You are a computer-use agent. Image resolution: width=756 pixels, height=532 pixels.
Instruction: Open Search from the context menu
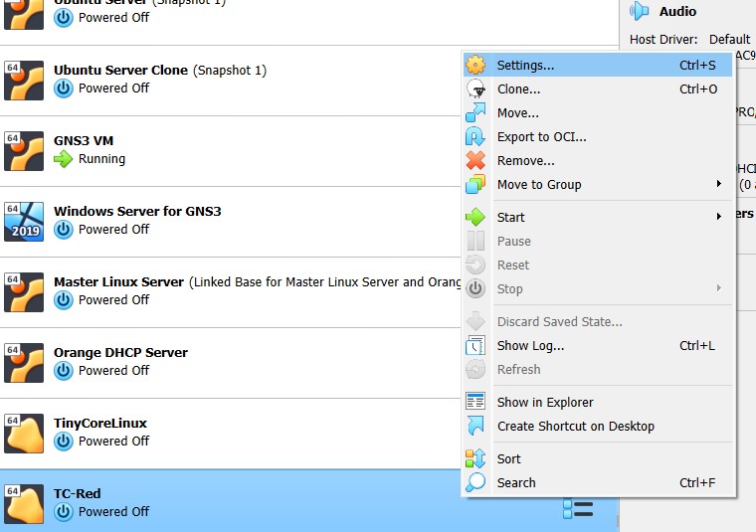pos(598,483)
